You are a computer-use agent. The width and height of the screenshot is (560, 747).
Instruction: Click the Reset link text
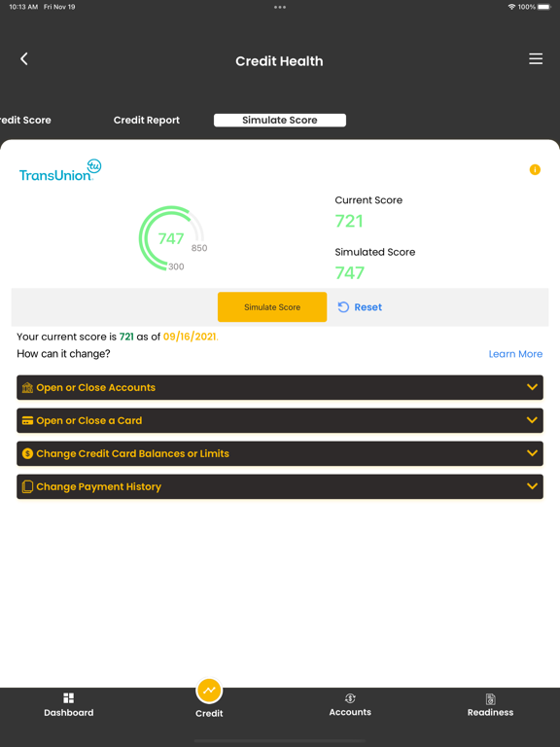[x=368, y=307]
